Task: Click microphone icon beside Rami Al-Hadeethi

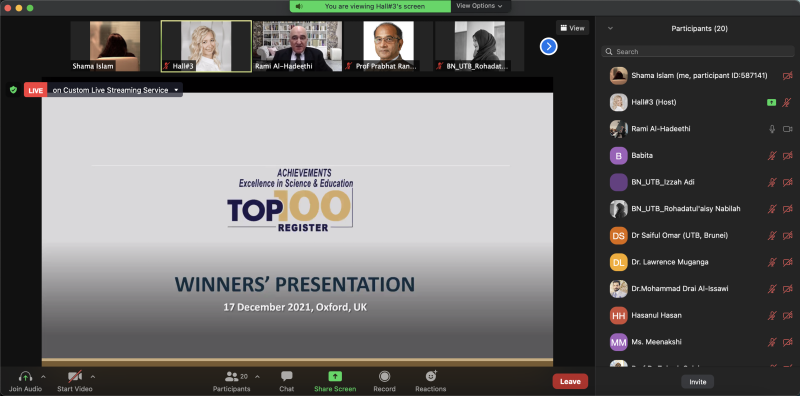Action: [772, 129]
